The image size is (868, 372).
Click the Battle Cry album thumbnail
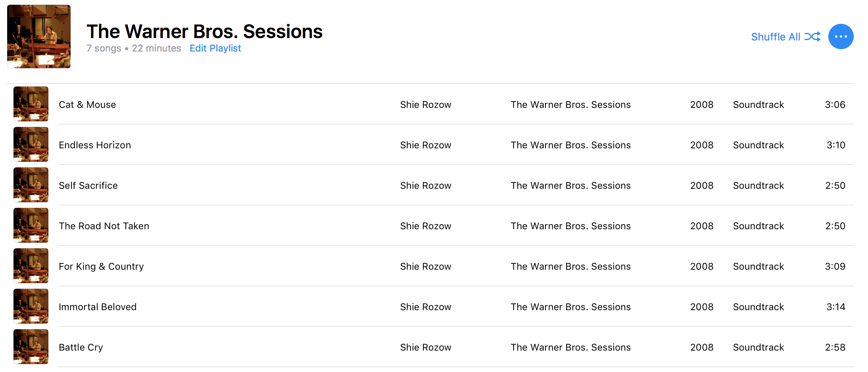31,347
